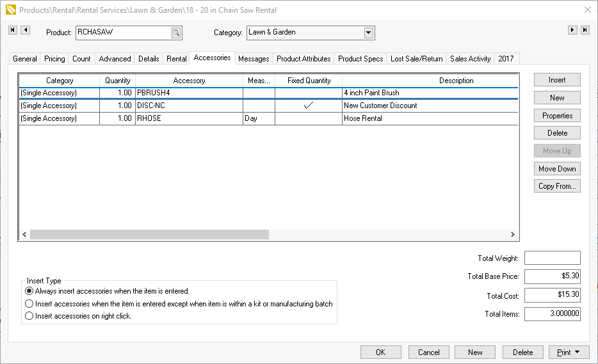The width and height of the screenshot is (598, 364).
Task: Click the 'Hose Rental' description cell
Action: point(430,118)
